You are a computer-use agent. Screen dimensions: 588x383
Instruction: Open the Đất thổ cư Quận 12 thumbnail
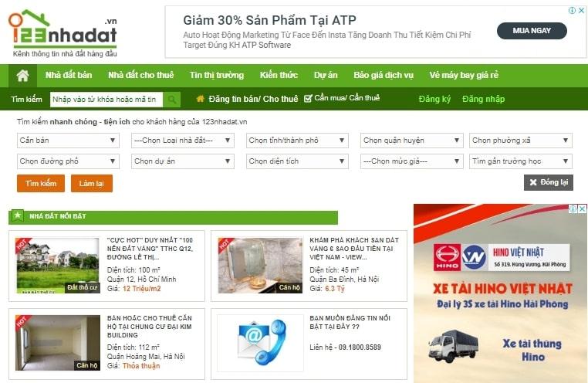pos(57,266)
